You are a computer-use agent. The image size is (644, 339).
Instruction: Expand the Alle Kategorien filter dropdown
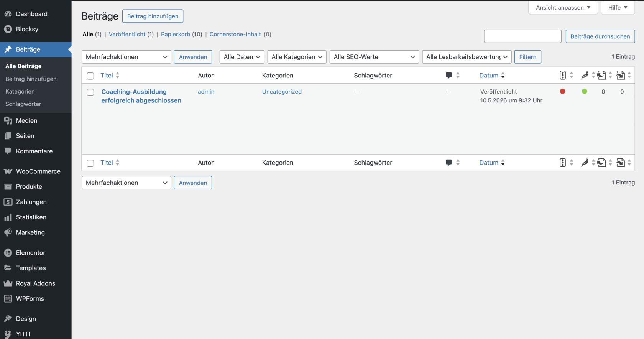coord(297,57)
